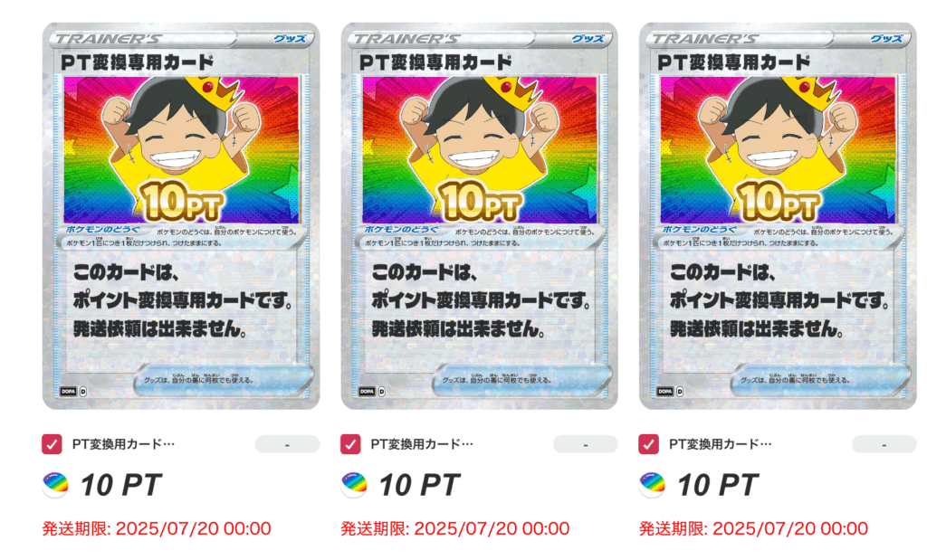927x560 pixels.
Task: Click the gray dash pill next to the first card
Action: point(287,444)
